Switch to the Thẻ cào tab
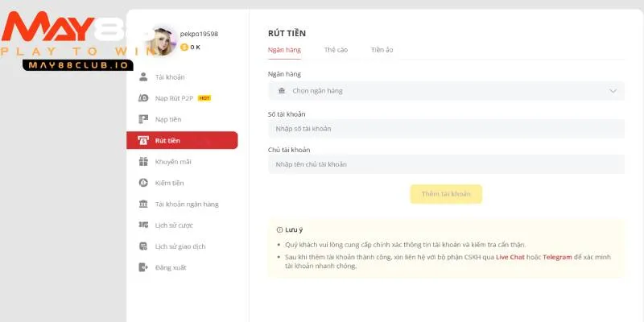Image resolution: width=644 pixels, height=322 pixels. (x=336, y=50)
